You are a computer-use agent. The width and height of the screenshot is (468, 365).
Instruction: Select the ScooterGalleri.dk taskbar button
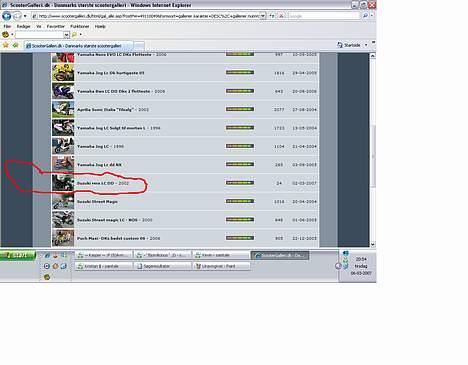(x=280, y=255)
